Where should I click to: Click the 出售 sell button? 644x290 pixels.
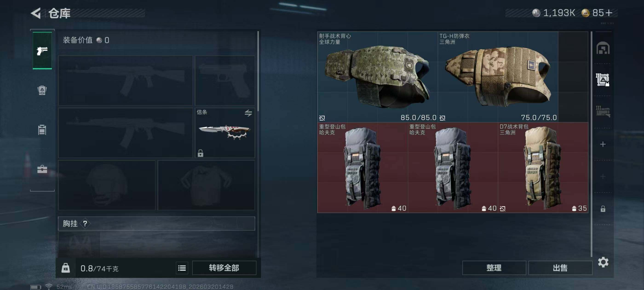[x=560, y=268]
